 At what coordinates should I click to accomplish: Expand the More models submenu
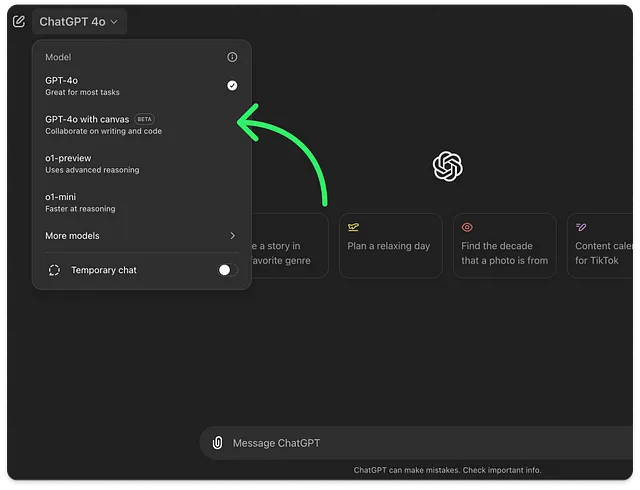tap(141, 236)
